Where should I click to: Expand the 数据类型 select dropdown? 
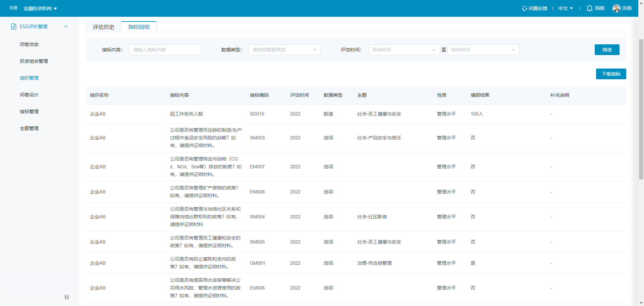(x=284, y=50)
